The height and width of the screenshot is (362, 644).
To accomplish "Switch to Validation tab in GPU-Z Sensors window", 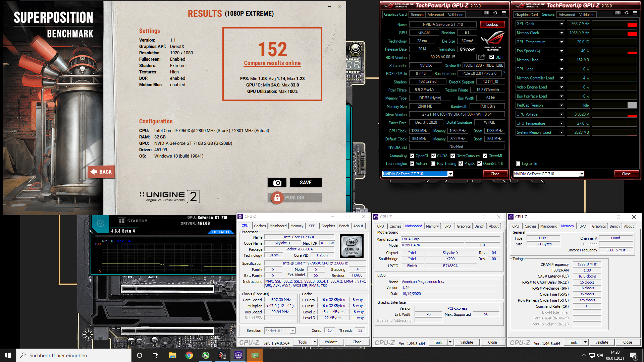I will [587, 15].
